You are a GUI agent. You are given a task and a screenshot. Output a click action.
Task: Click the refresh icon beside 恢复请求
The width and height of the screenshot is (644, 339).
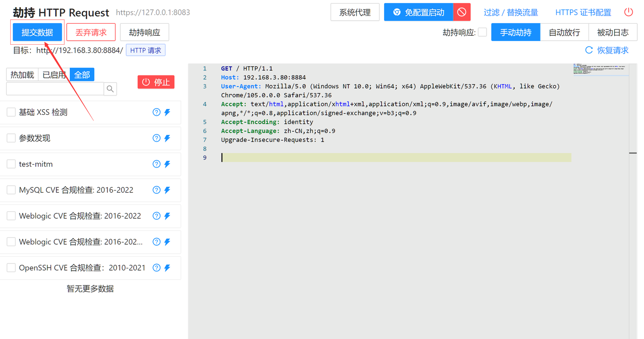pos(589,50)
